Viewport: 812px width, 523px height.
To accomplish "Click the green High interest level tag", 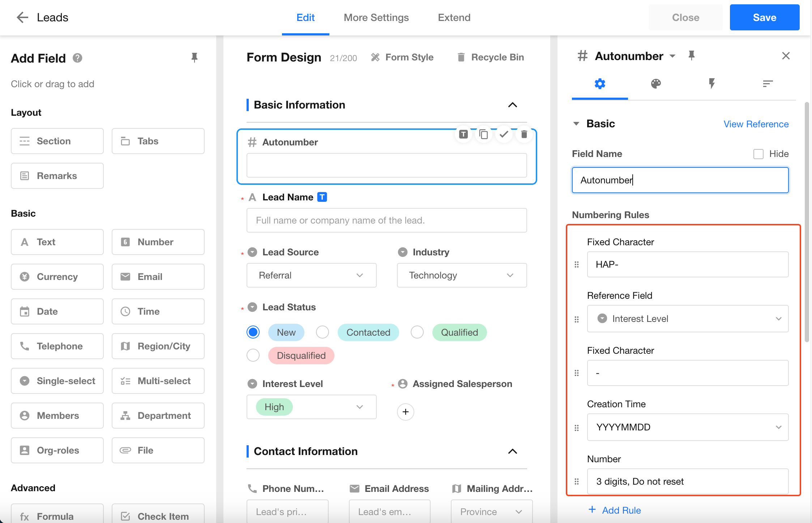I will [274, 407].
